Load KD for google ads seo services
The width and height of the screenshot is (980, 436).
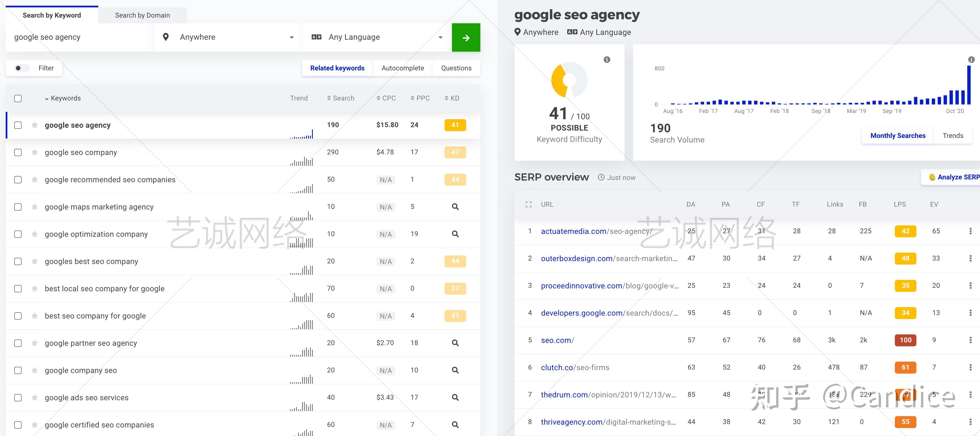point(455,398)
